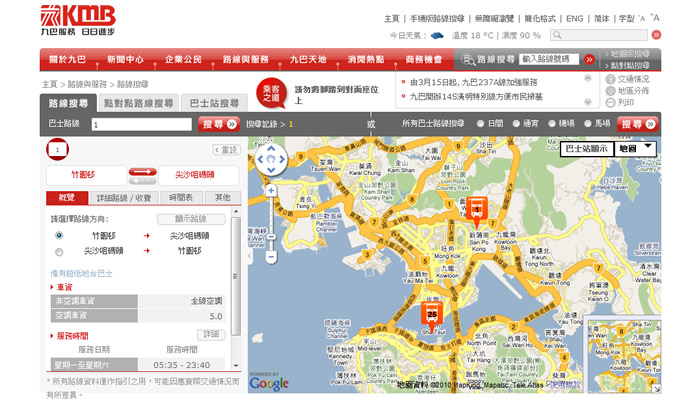
Task: Open the 巴士站搜尋 tab
Action: pos(215,103)
